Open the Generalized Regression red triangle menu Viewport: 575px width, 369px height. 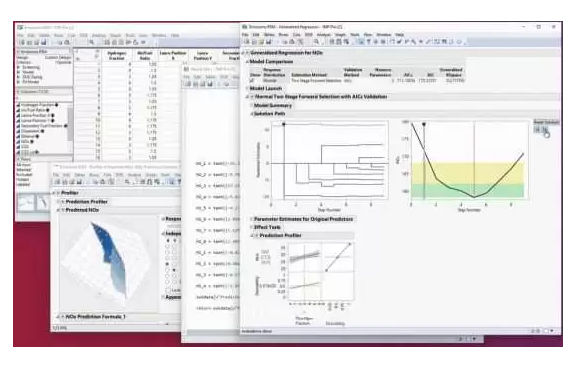click(248, 53)
